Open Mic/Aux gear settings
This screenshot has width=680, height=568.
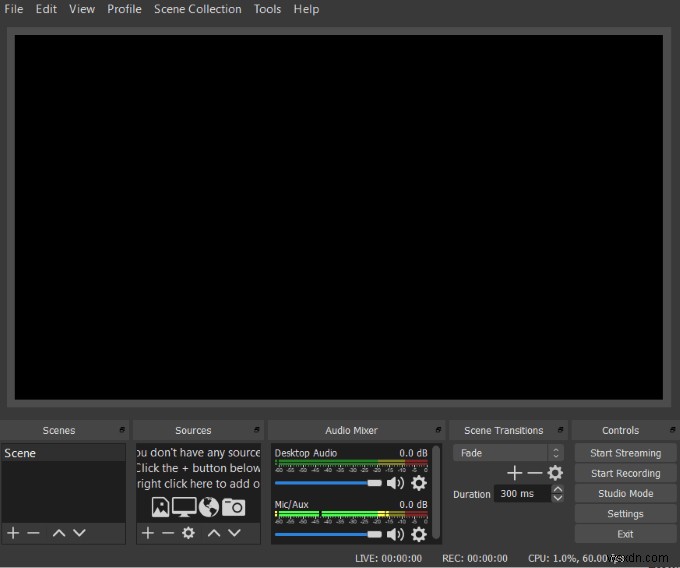[418, 534]
